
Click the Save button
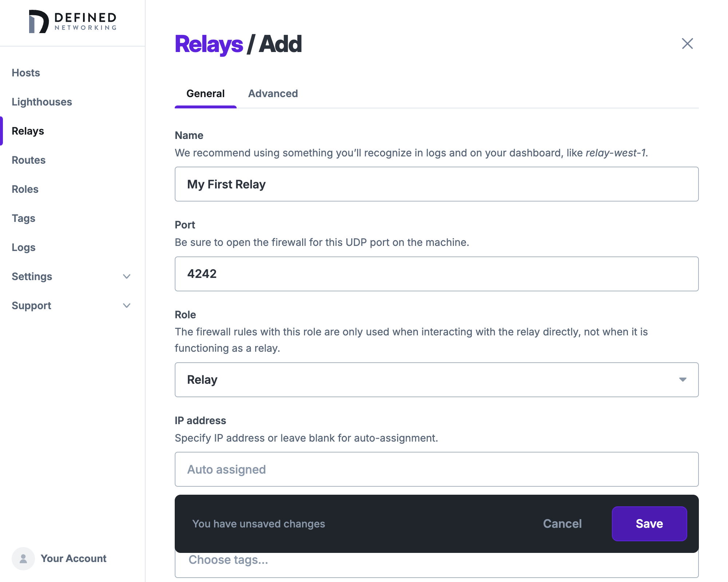[x=649, y=524]
